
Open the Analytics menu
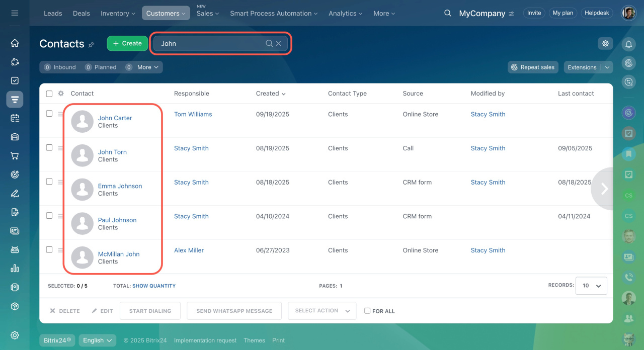tap(346, 14)
